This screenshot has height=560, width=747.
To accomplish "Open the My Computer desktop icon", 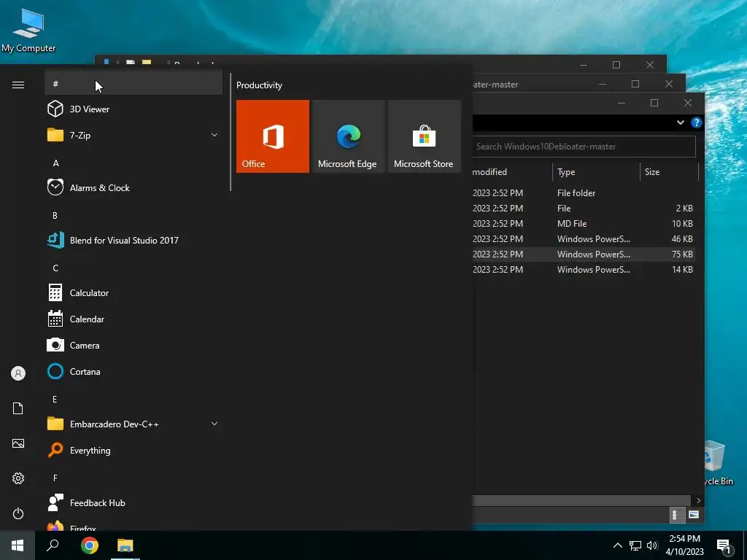I will tap(28, 29).
